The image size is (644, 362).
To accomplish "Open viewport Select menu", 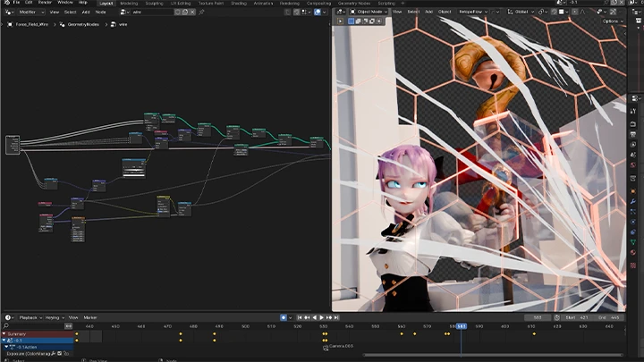I will point(413,12).
